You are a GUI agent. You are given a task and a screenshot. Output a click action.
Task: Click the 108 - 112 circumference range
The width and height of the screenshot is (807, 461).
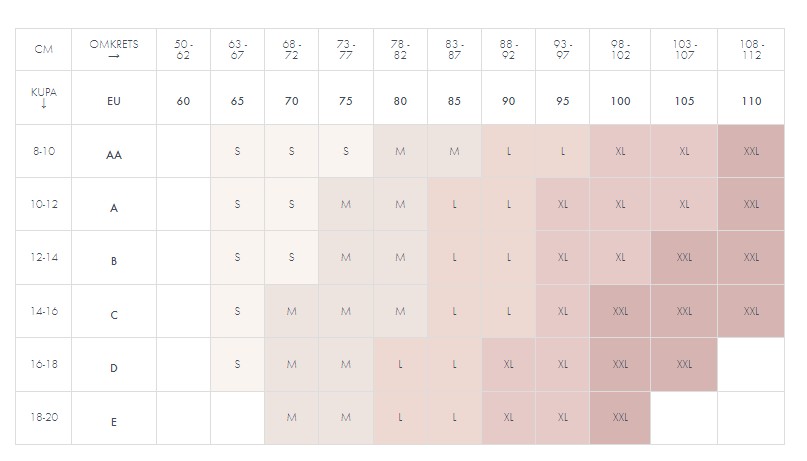point(751,49)
